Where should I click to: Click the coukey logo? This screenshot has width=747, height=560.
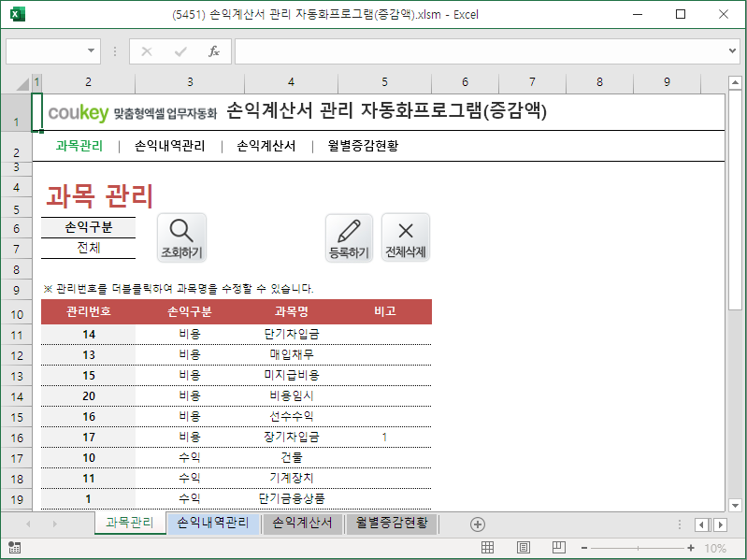point(79,112)
